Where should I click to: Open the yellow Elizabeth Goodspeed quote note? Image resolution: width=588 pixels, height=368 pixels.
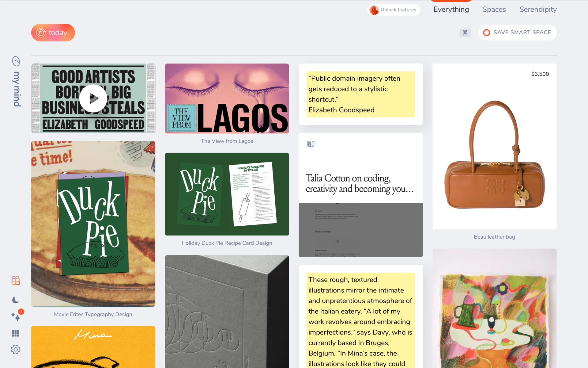[360, 94]
